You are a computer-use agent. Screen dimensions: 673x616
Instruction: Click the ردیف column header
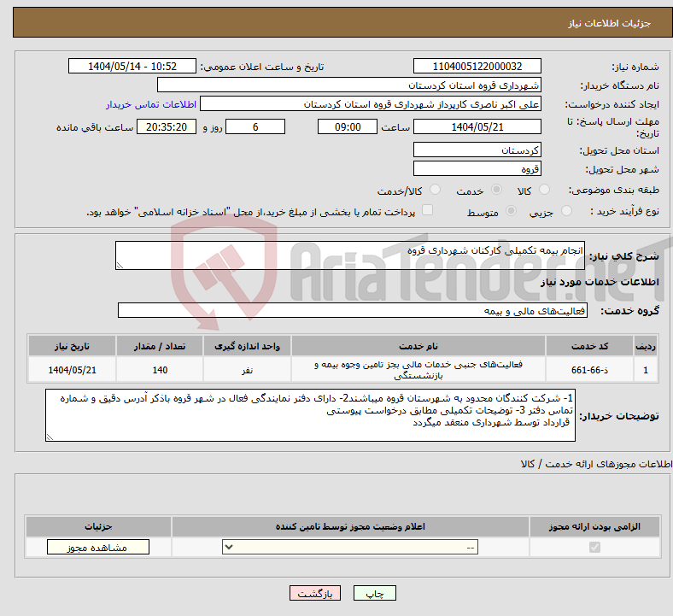click(646, 346)
